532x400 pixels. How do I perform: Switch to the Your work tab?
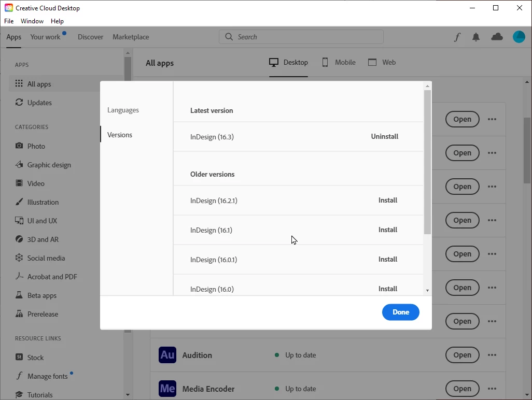(45, 37)
